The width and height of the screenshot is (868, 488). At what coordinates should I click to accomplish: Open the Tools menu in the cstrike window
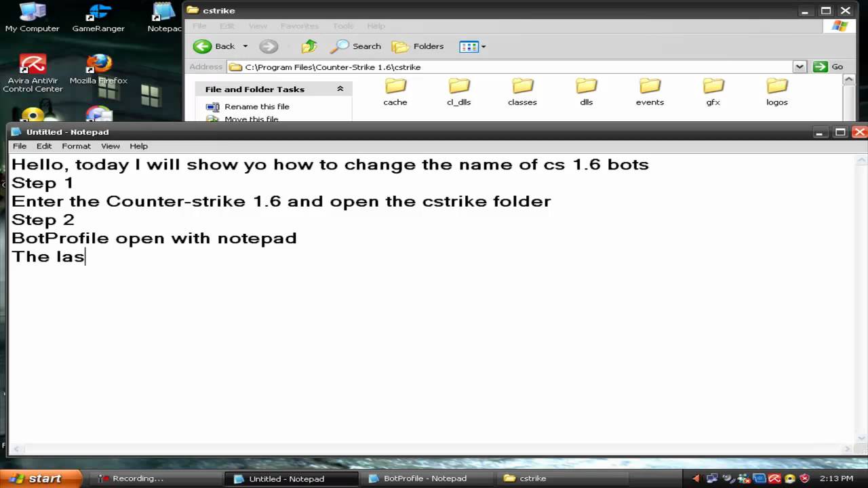tap(343, 26)
